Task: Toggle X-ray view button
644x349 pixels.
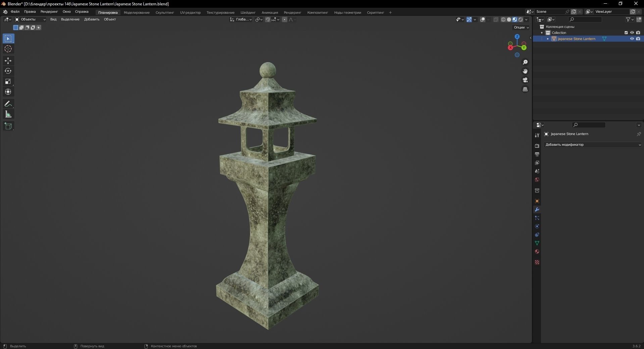Action: [496, 19]
